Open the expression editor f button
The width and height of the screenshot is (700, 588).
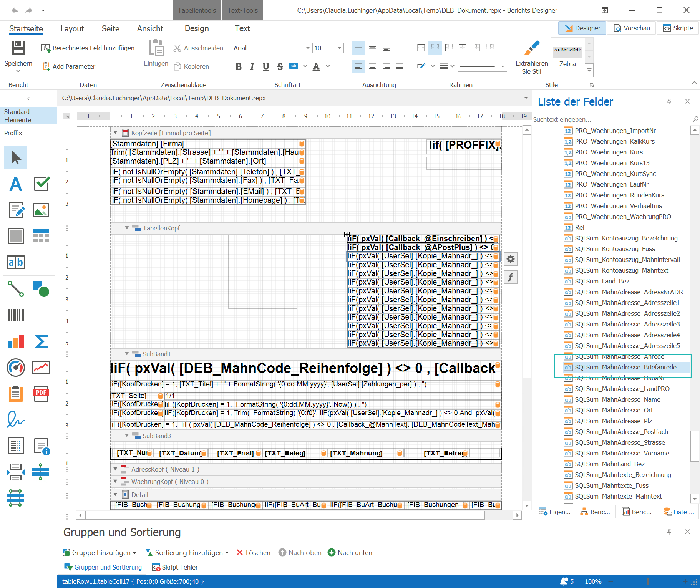[511, 277]
